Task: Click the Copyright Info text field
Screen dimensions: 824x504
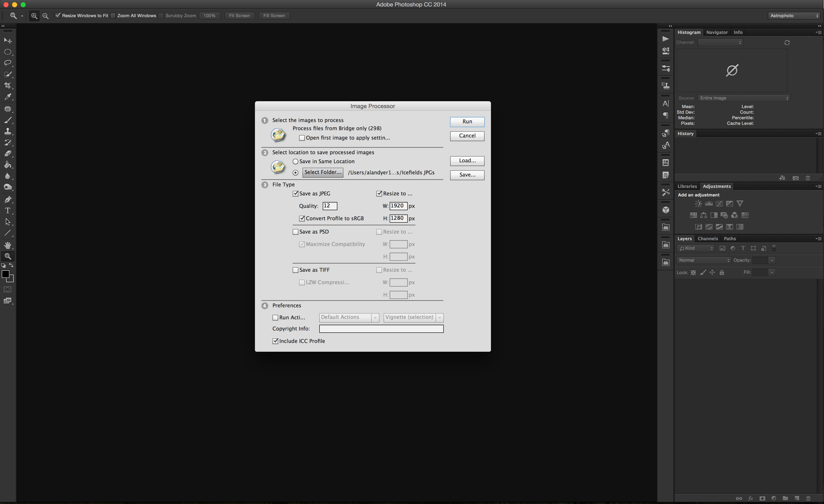Action: tap(381, 329)
